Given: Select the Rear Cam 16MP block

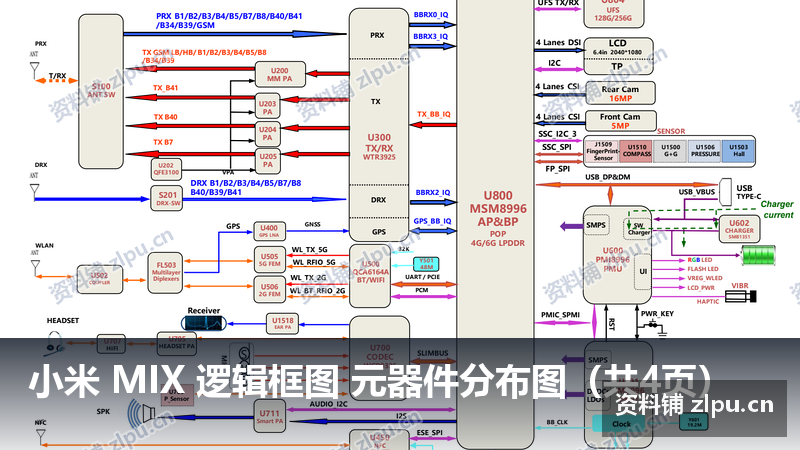Looking at the screenshot, I should click(620, 93).
